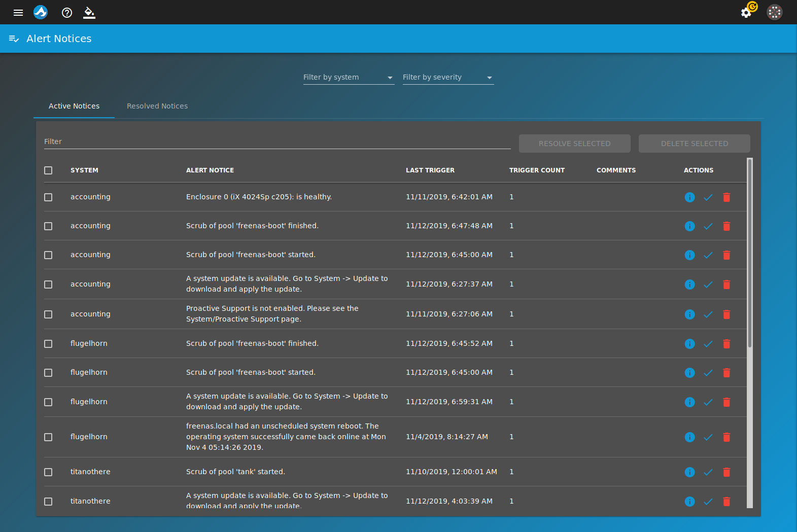Delete titanothere scrub of pool 'tank' alert
Screen dimensions: 797x532
tap(726, 472)
